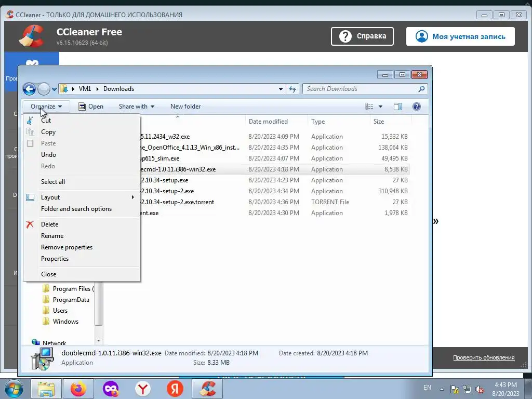Open Share with dropdown

click(137, 107)
